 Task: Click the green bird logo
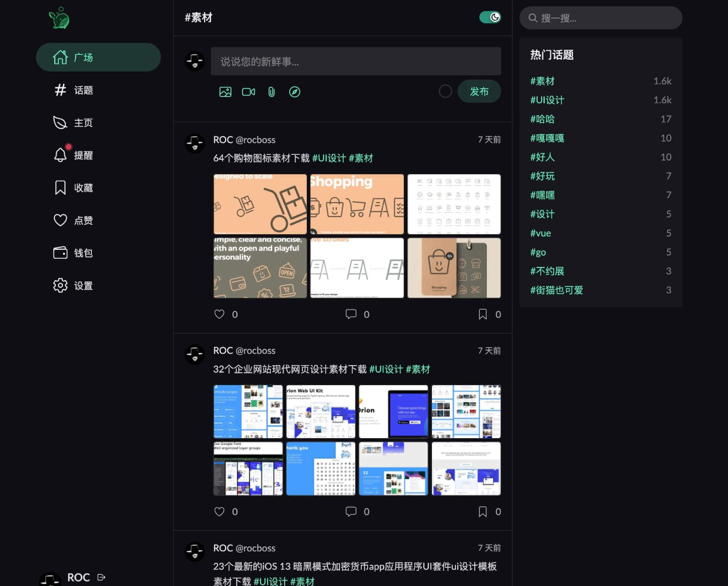[59, 18]
